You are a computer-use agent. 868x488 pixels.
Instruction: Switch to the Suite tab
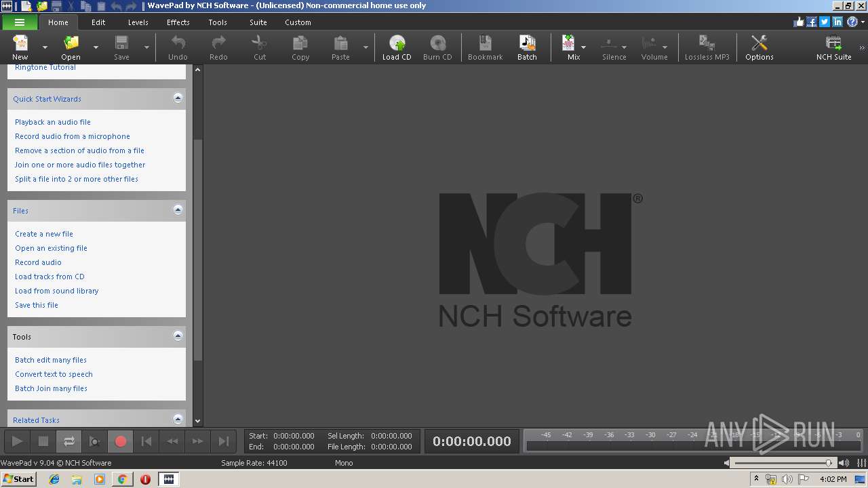[258, 22]
